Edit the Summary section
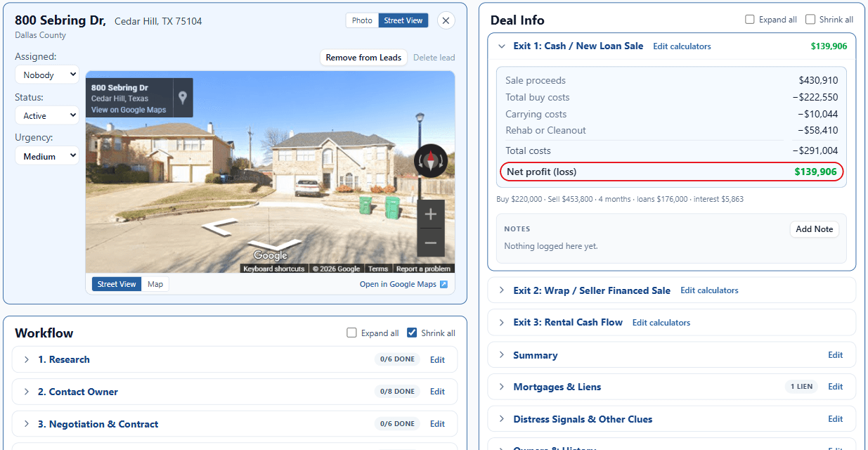868x450 pixels. coord(835,355)
